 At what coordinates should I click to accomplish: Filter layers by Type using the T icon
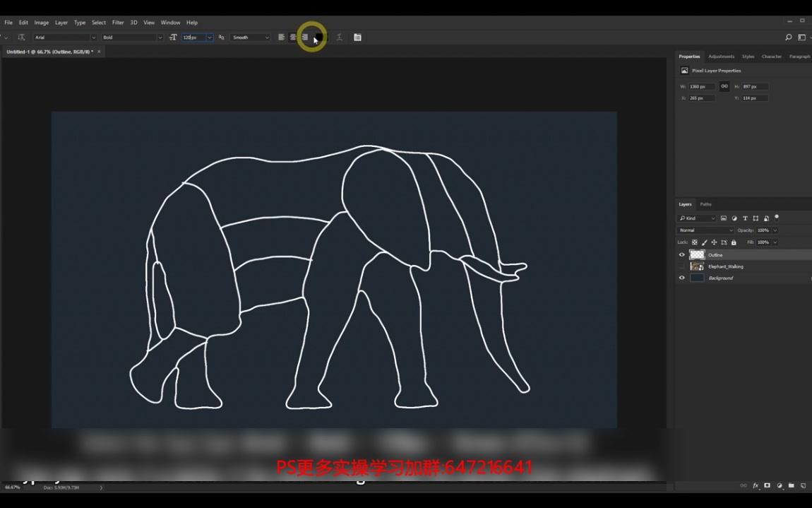745,218
